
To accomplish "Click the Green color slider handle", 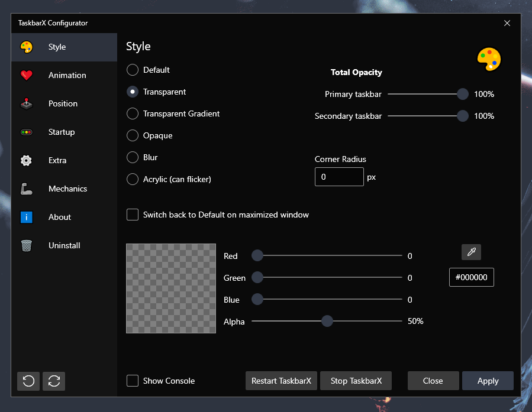I will tap(257, 277).
